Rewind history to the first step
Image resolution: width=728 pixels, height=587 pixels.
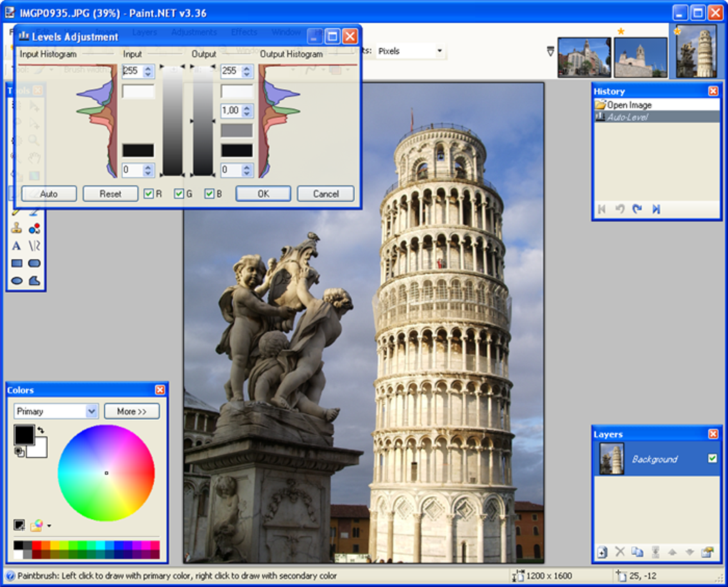pyautogui.click(x=602, y=209)
